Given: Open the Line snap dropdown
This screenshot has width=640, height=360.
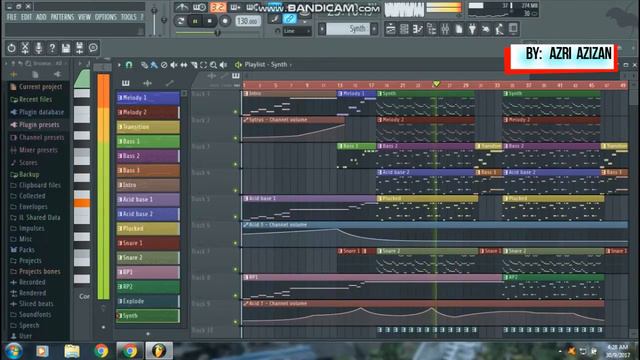Looking at the screenshot, I should point(297,31).
